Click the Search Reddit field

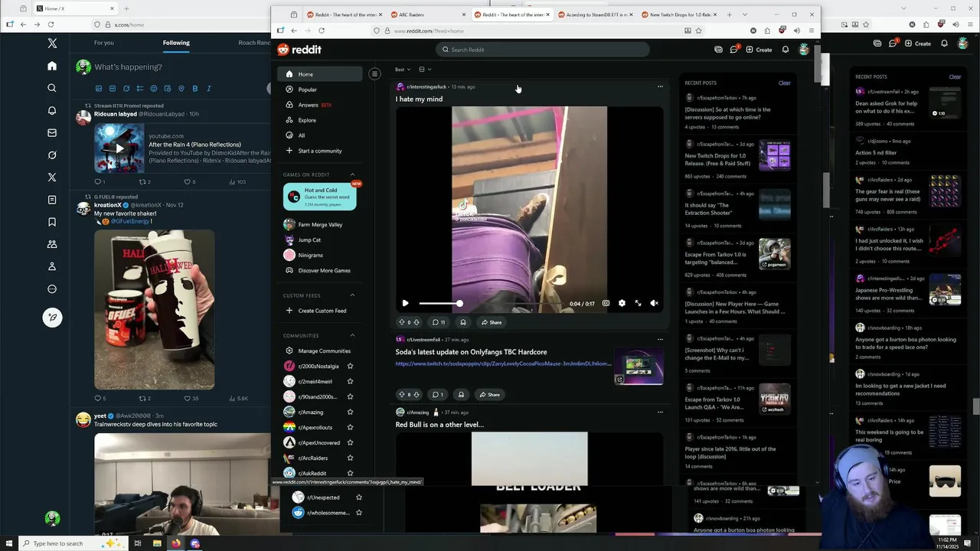pos(544,50)
